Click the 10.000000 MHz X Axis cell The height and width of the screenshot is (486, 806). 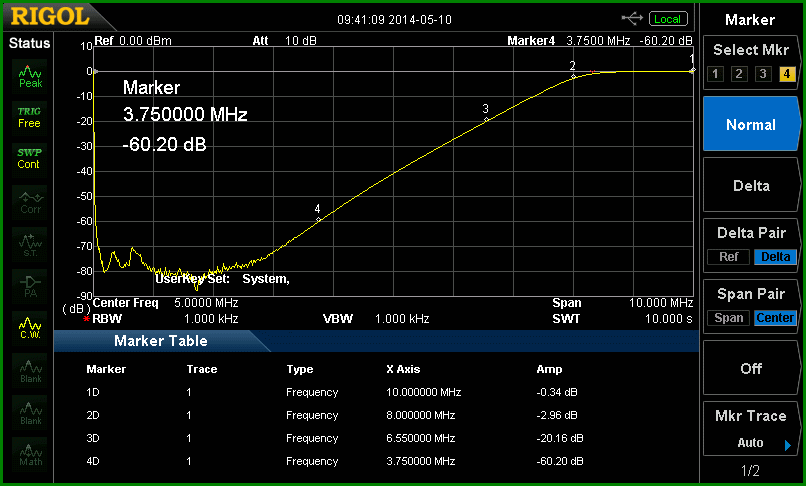click(x=424, y=392)
